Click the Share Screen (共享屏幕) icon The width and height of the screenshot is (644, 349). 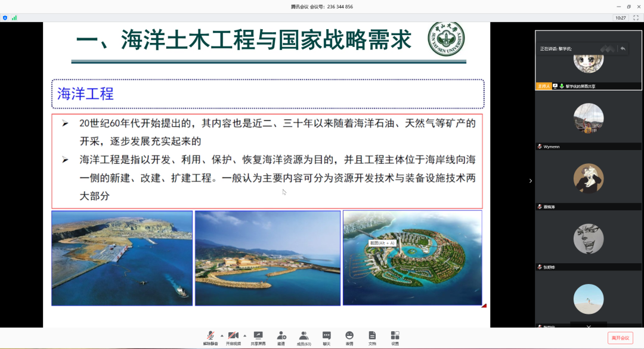pos(258,336)
